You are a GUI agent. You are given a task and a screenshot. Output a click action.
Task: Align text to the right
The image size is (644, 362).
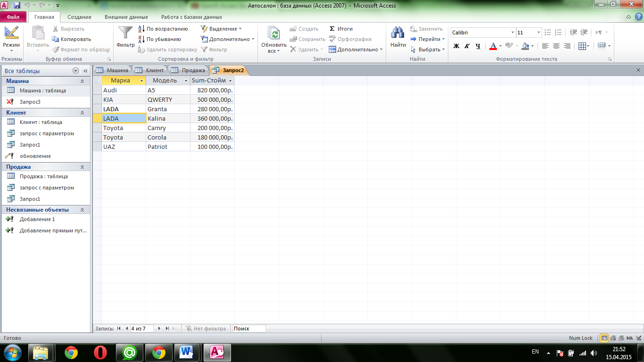(x=567, y=46)
